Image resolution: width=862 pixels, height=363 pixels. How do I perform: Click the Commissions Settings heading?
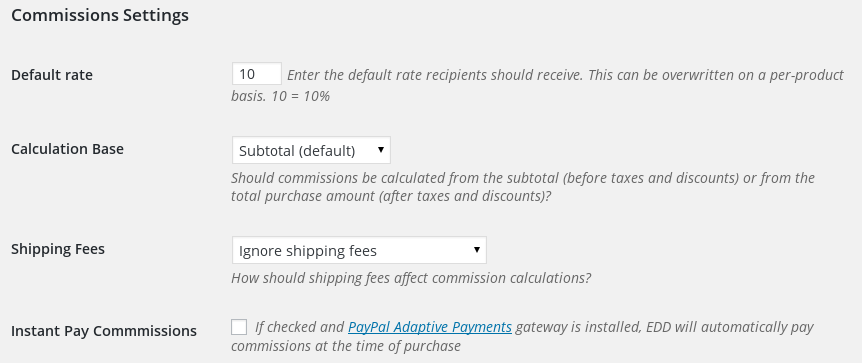tap(100, 15)
